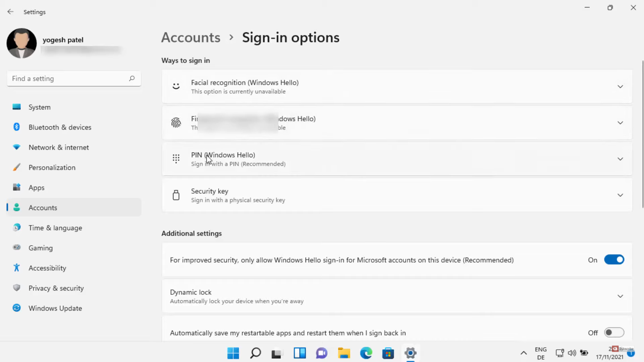Open Task View from taskbar
This screenshot has height=362, width=644.
277,353
